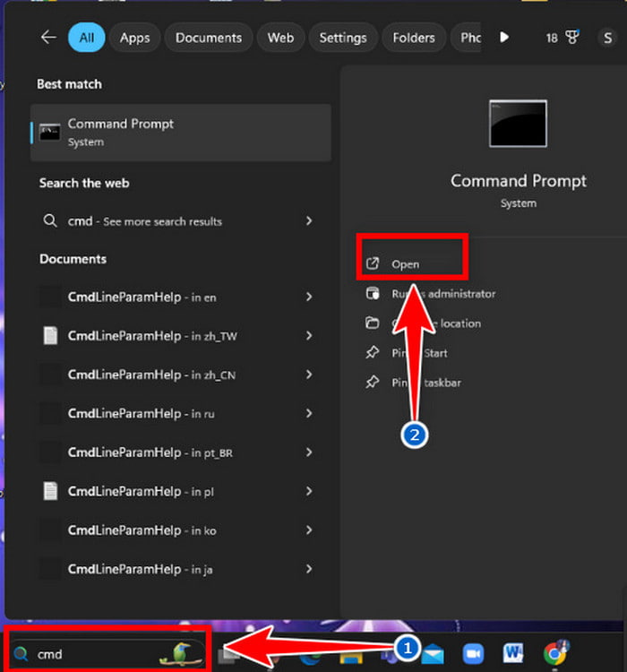Click the large Command Prompt preview thumbnail

click(518, 124)
